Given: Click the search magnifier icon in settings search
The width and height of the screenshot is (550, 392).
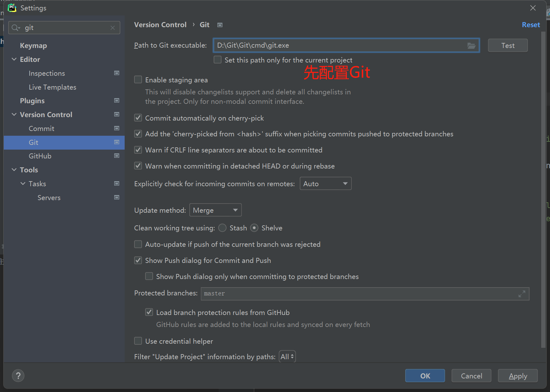Looking at the screenshot, I should [x=15, y=28].
